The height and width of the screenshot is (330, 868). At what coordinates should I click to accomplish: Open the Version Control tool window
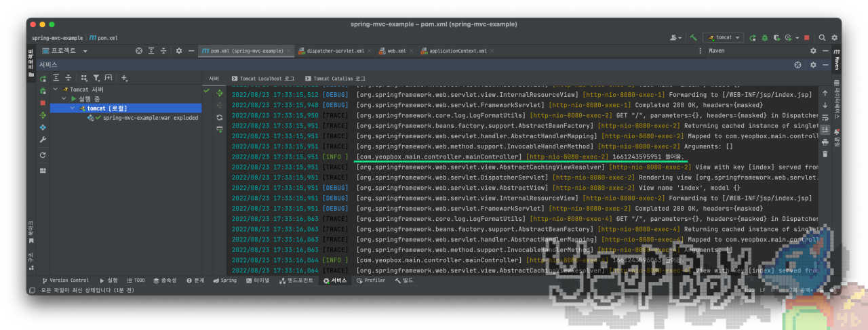pyautogui.click(x=65, y=280)
